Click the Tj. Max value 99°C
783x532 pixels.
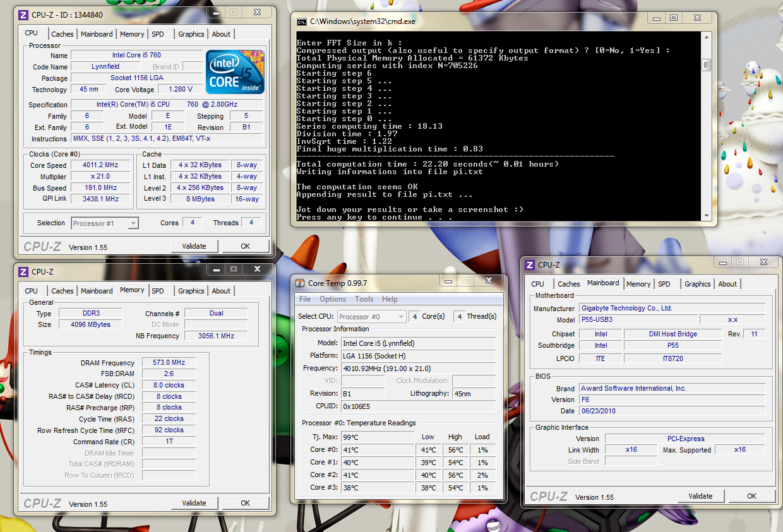tap(378, 437)
